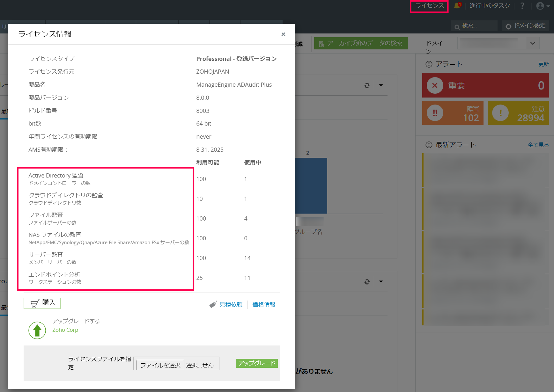Click the domain settings gear icon
The width and height of the screenshot is (554, 392).
coord(508,26)
